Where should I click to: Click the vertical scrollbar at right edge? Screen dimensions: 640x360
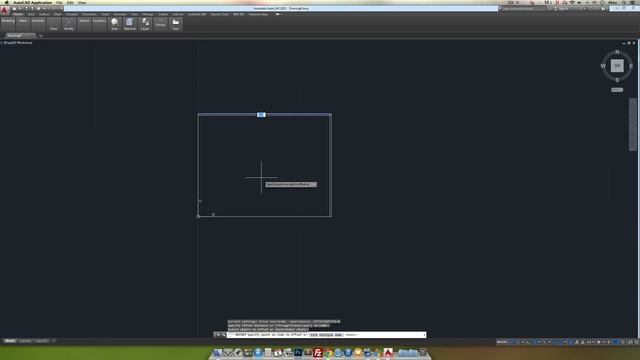click(633, 124)
